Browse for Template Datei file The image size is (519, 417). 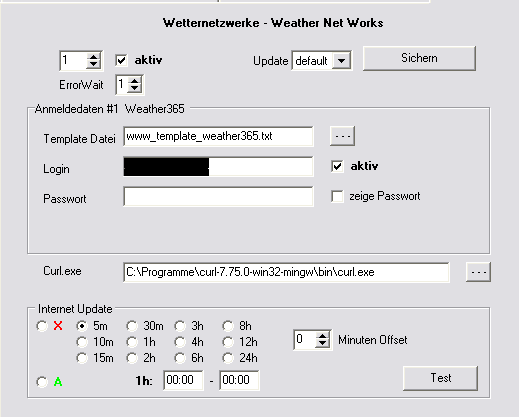click(x=342, y=136)
